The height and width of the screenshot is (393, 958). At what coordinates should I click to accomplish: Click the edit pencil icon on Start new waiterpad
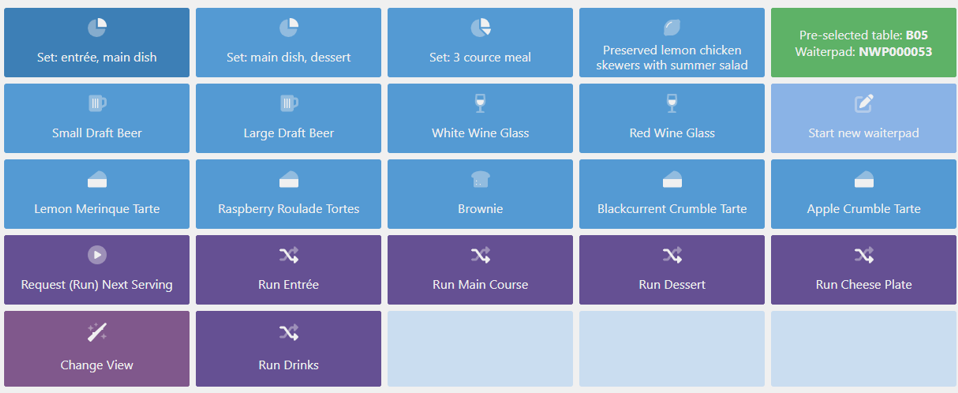pos(863,103)
